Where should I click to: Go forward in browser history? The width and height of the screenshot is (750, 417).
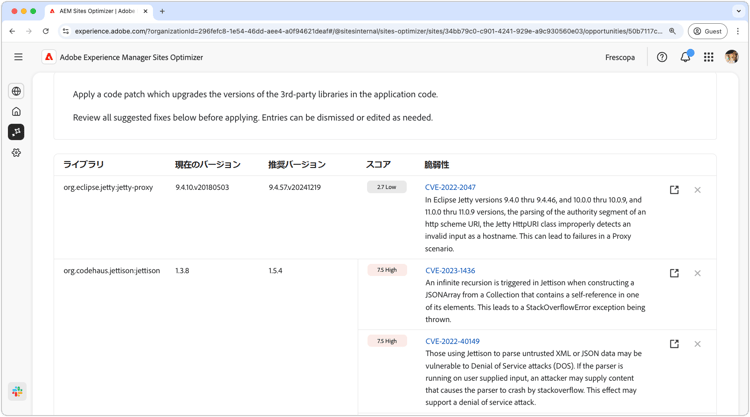29,31
